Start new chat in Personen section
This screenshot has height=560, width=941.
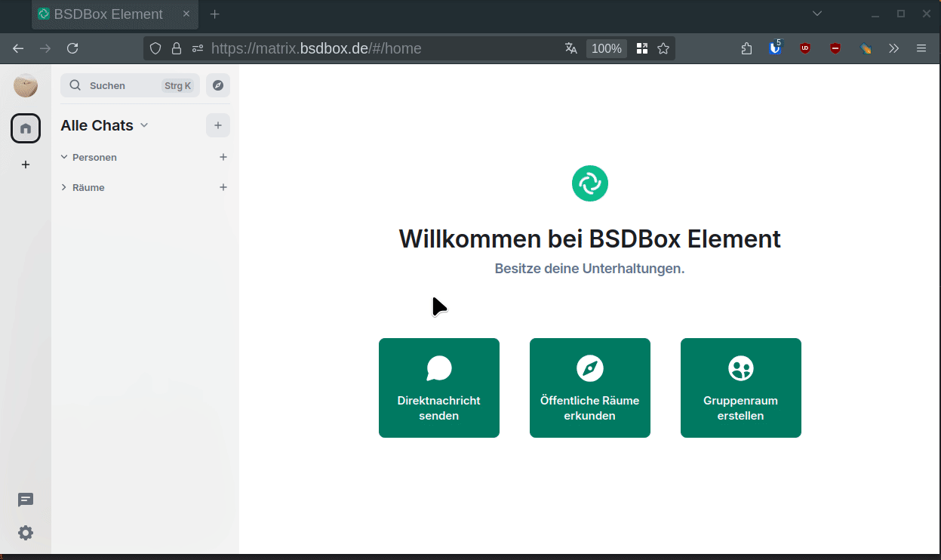click(x=223, y=157)
